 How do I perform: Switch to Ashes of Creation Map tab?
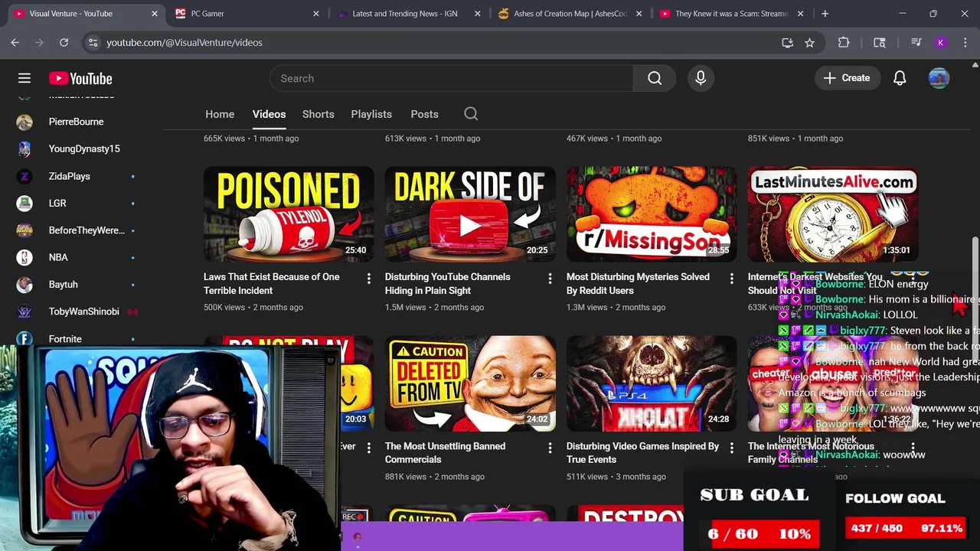569,14
